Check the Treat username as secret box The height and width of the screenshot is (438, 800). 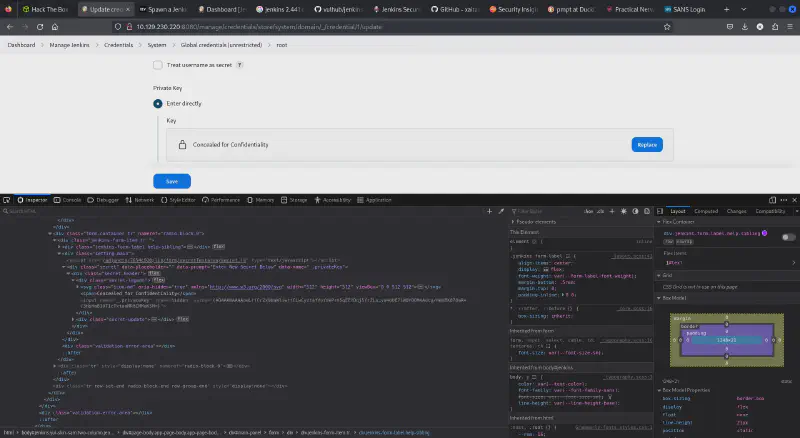(158, 65)
